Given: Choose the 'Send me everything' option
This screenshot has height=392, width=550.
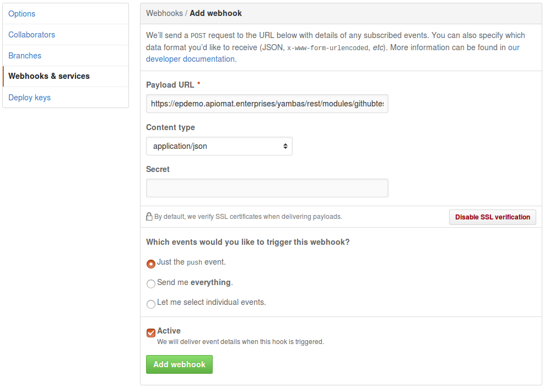Looking at the screenshot, I should (151, 284).
